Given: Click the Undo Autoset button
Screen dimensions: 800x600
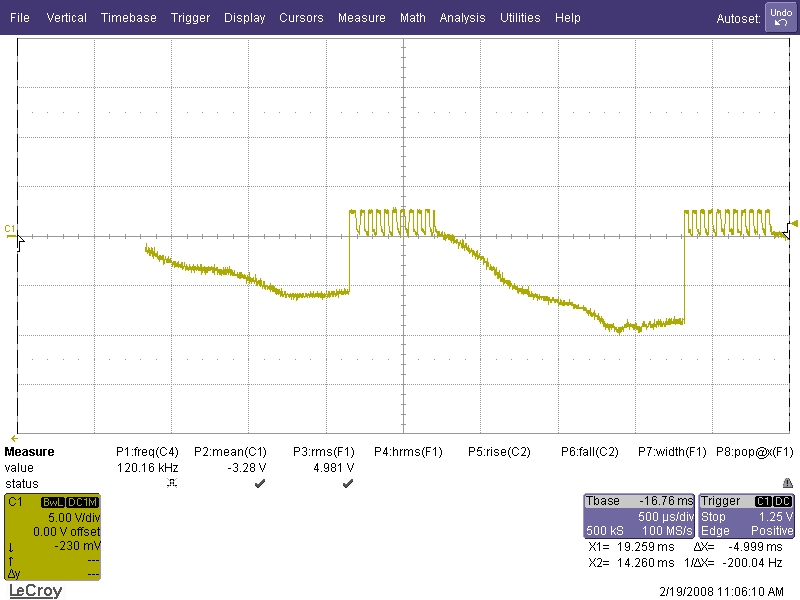Looking at the screenshot, I should (779, 17).
